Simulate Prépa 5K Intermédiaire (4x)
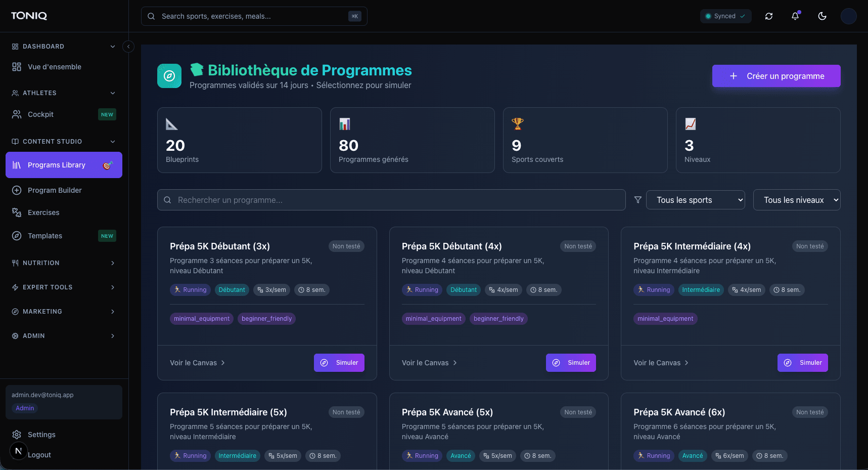Screen dimensions: 868x470 (803, 363)
